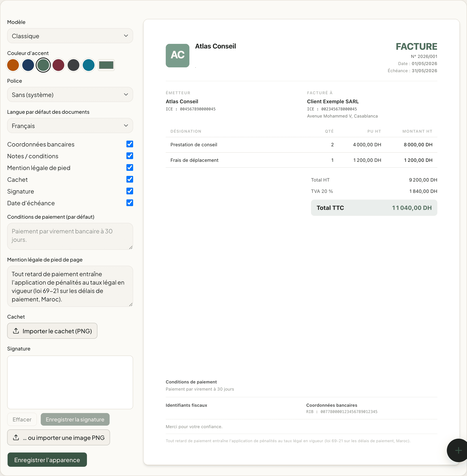467x476 pixels.
Task: Choose the dark gray accent color
Action: [73, 65]
